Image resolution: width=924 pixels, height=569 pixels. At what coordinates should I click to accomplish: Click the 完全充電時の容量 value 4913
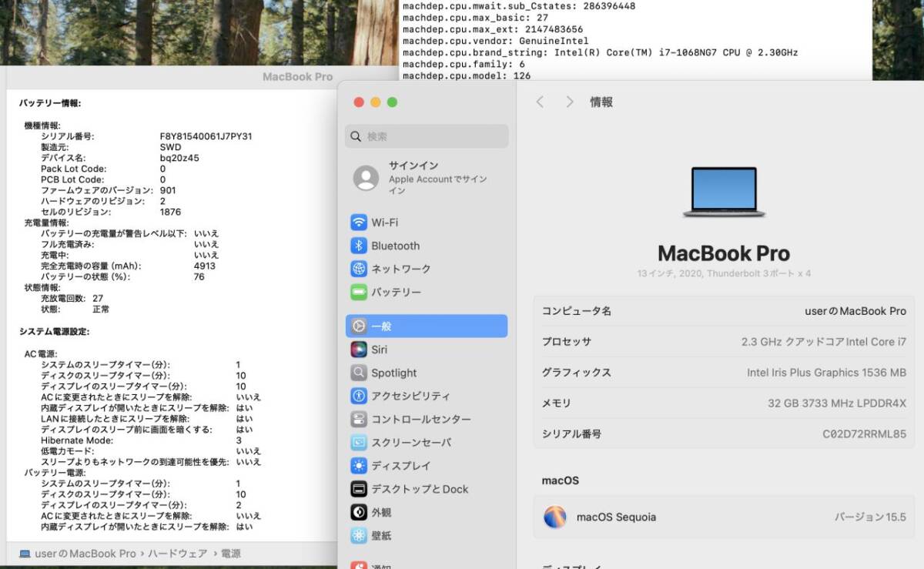pyautogui.click(x=205, y=266)
